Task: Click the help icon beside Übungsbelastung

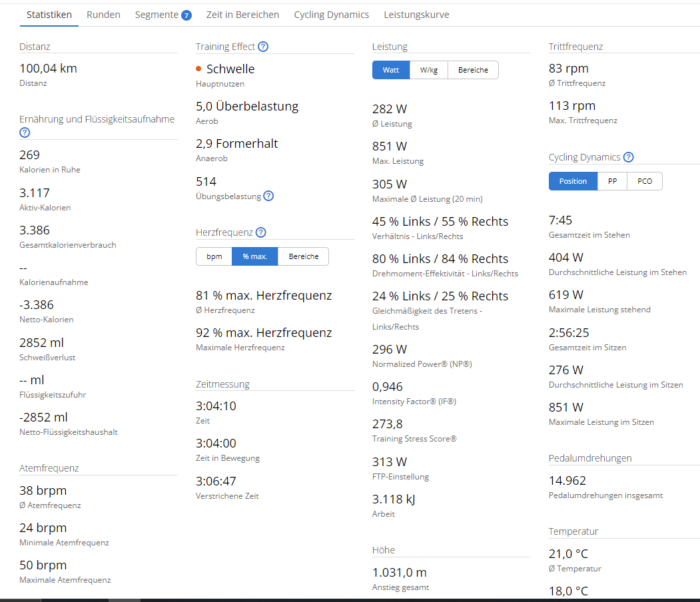Action: coord(268,196)
